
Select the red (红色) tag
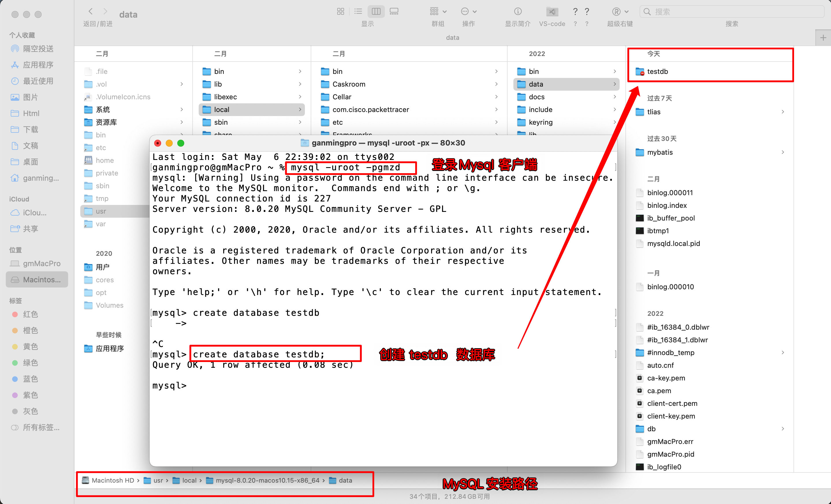[37, 315]
